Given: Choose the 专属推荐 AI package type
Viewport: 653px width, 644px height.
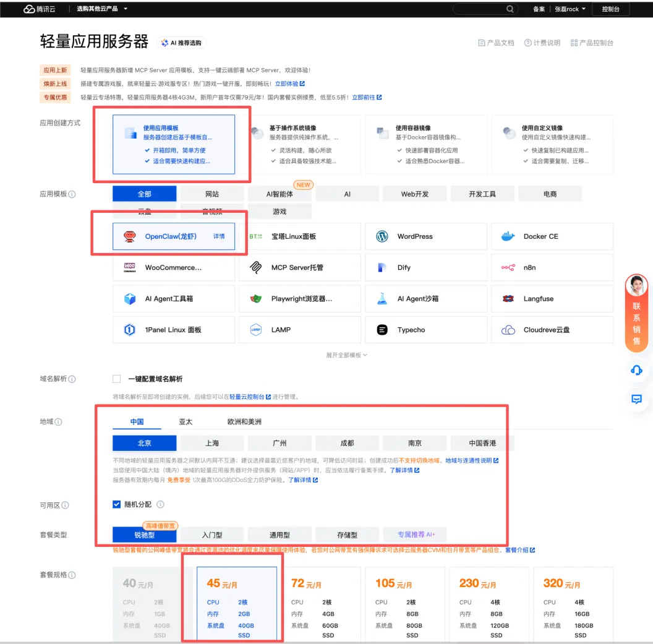Looking at the screenshot, I should point(415,535).
